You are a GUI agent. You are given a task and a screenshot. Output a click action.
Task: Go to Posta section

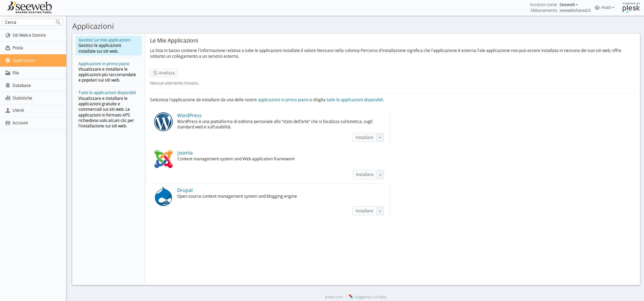pos(33,48)
